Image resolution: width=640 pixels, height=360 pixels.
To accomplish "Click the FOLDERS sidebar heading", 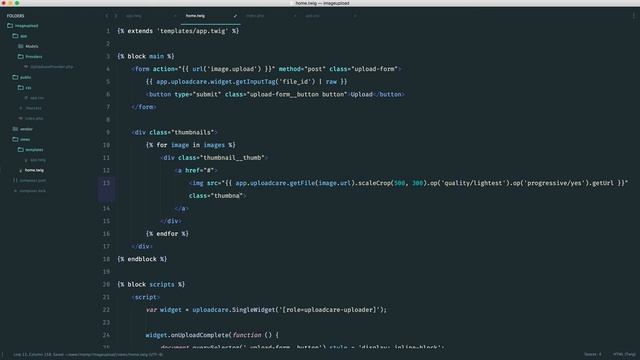I will (x=16, y=16).
